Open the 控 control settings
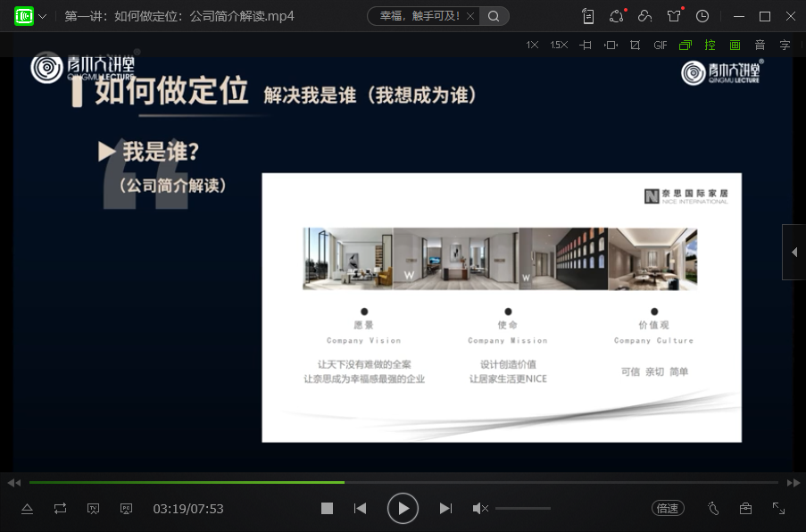This screenshot has width=806, height=532. [x=710, y=46]
